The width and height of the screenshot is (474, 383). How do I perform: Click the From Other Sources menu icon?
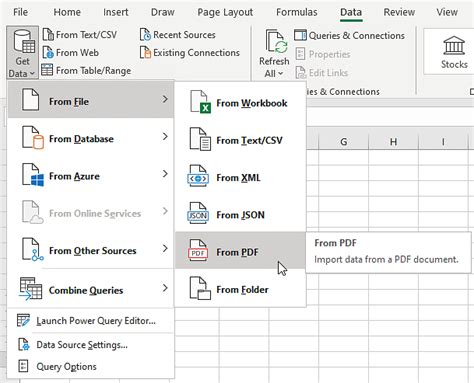tap(33, 249)
